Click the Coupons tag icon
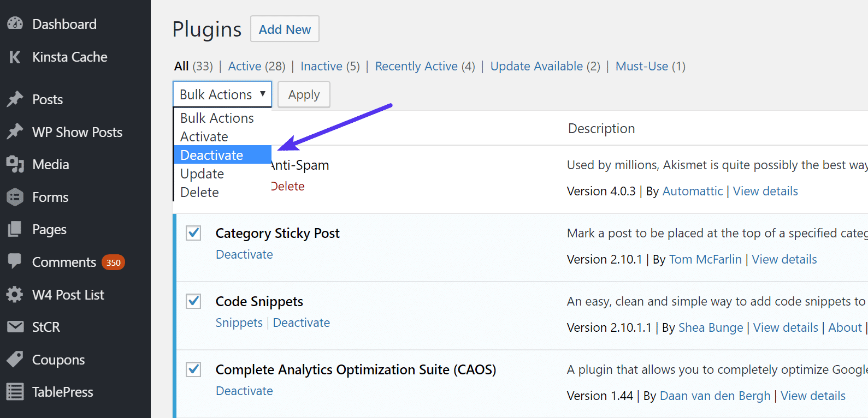Image resolution: width=868 pixels, height=418 pixels. (x=15, y=360)
